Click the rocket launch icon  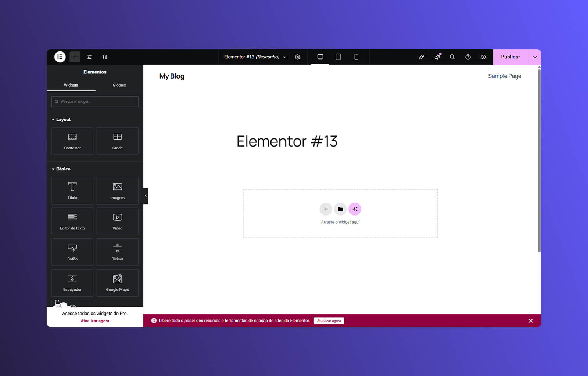click(x=422, y=57)
